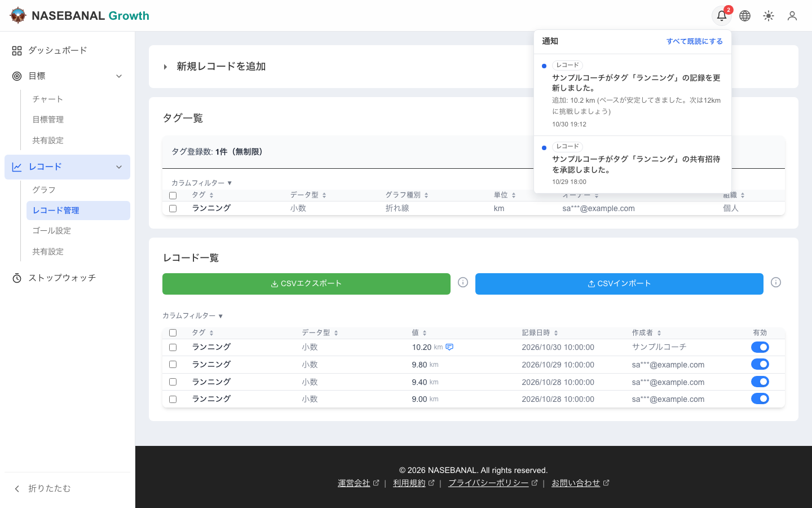This screenshot has height=508, width=812.
Task: Switch off the toggle for the 10.20 km record
Action: [760, 347]
